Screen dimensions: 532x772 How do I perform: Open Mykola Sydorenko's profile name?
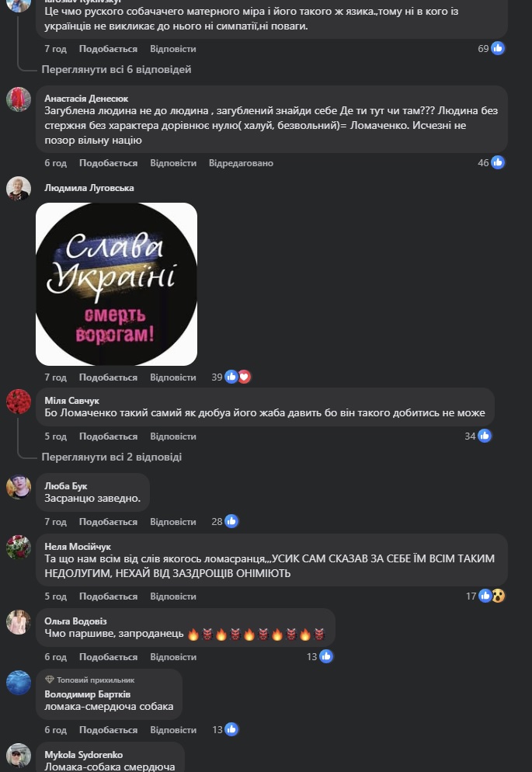[84, 755]
